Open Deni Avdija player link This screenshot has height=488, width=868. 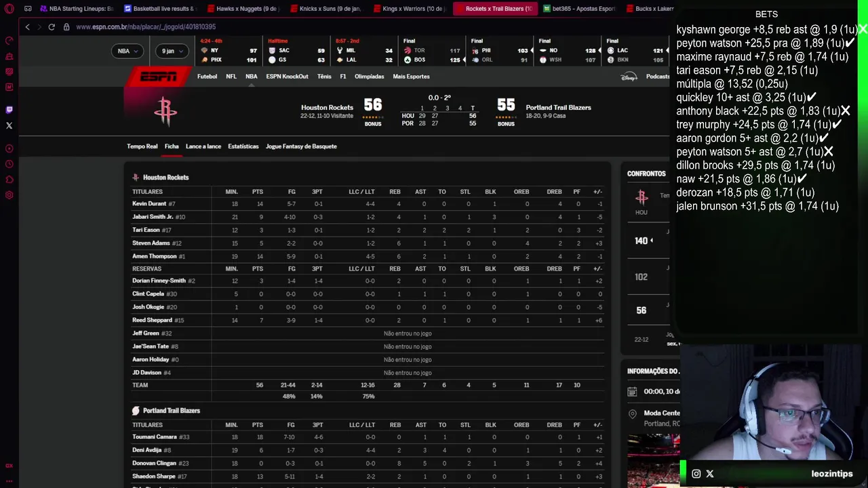(146, 450)
